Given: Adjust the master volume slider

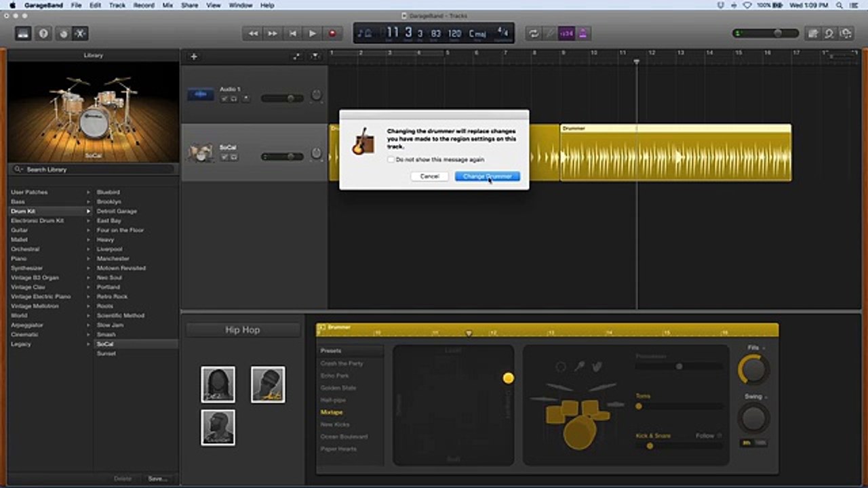Looking at the screenshot, I should click(x=765, y=33).
